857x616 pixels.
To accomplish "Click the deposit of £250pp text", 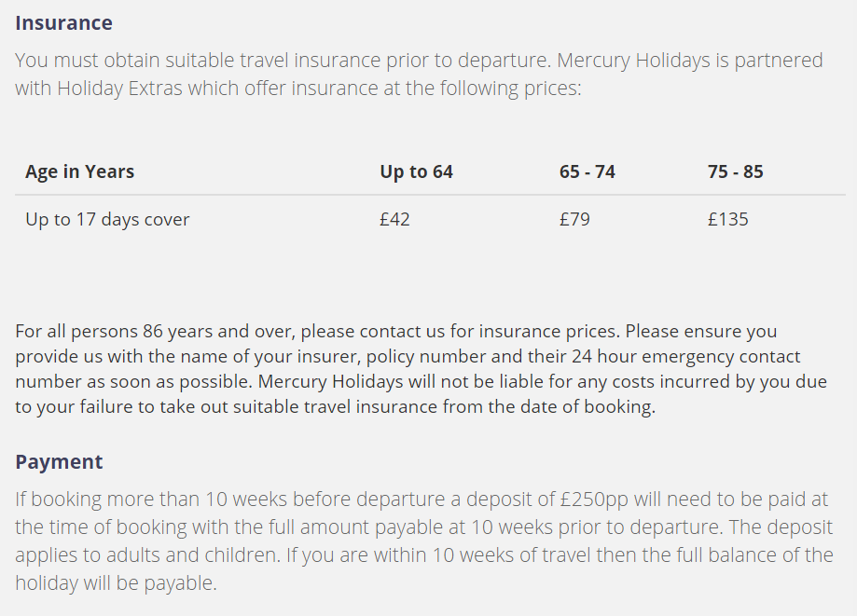I will 547,500.
